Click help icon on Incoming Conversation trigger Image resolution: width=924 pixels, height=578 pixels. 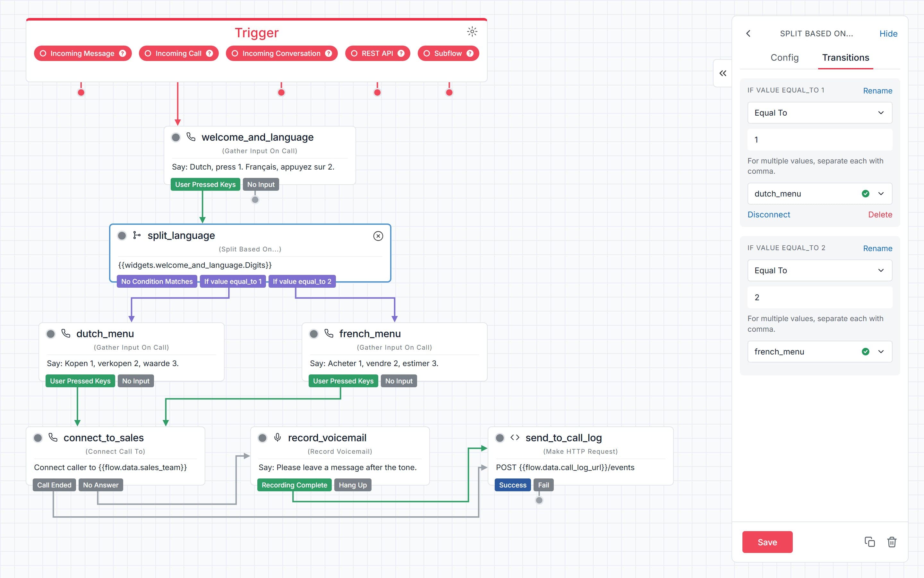(x=328, y=54)
